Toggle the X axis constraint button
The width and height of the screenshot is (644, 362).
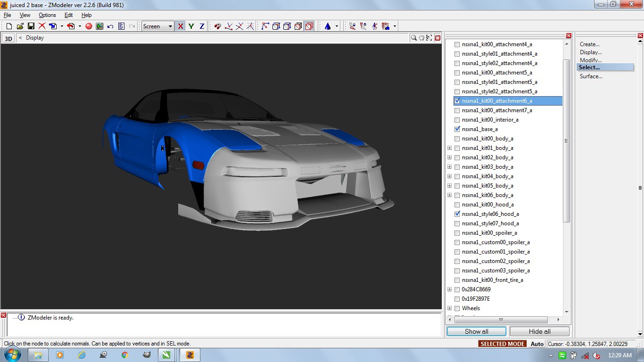coord(181,26)
